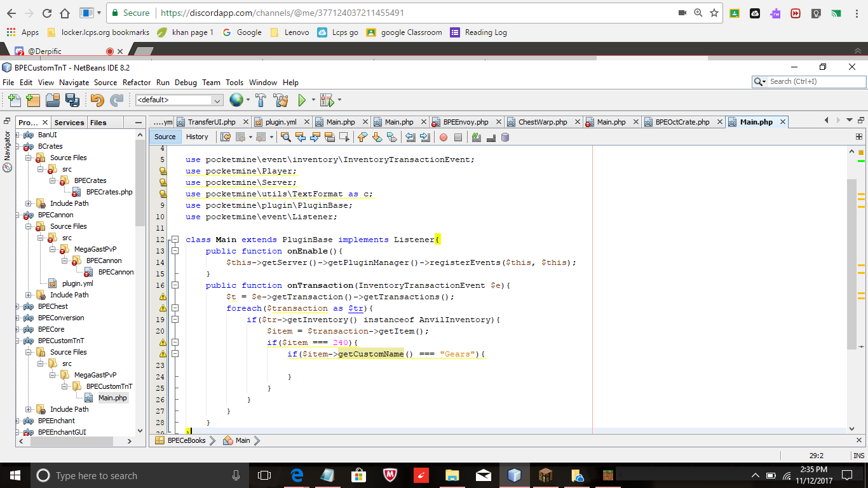Switch to the TransferUI.php tab
The height and width of the screenshot is (488, 868).
point(212,122)
